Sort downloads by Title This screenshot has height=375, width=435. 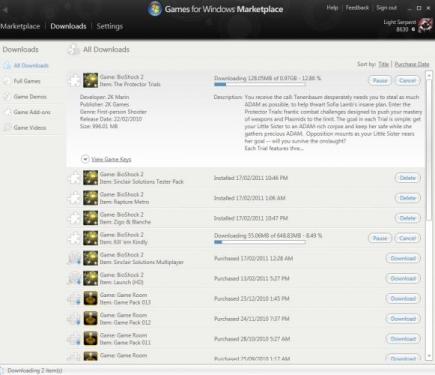[384, 64]
